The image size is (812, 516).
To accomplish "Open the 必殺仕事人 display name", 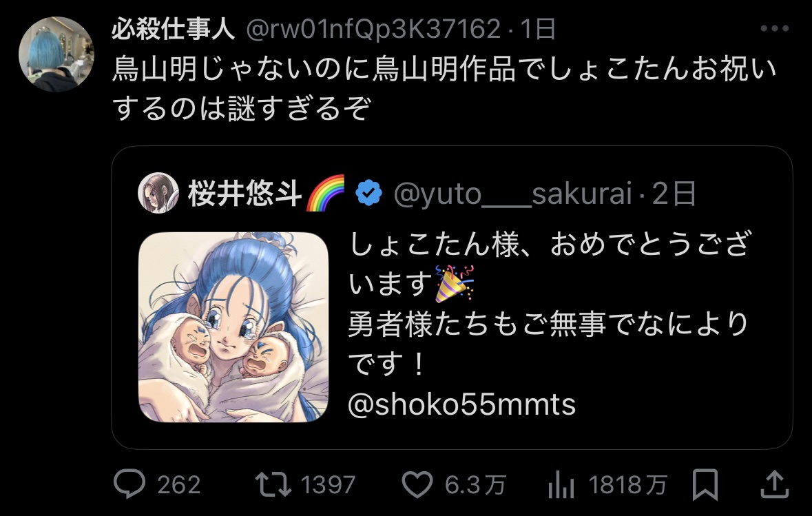I will (174, 29).
